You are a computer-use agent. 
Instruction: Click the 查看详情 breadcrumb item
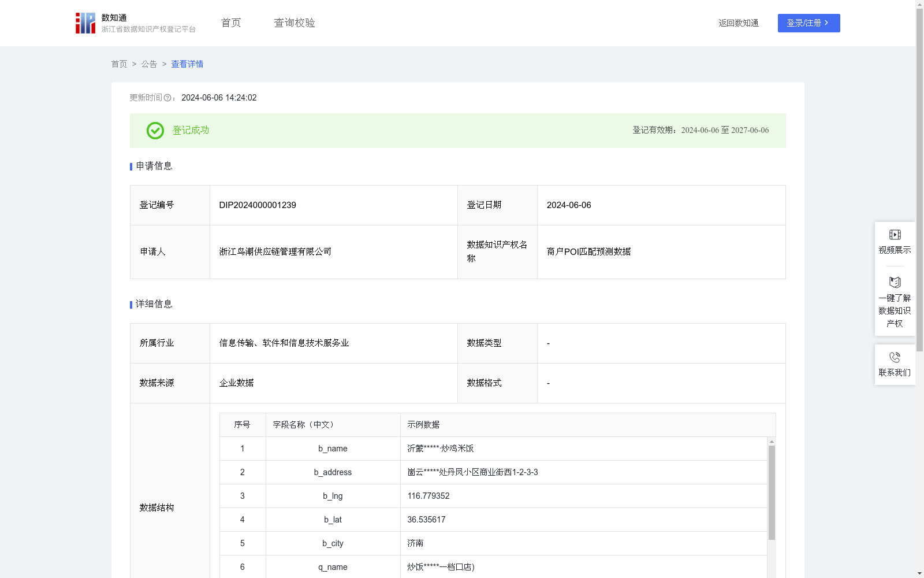tap(187, 64)
